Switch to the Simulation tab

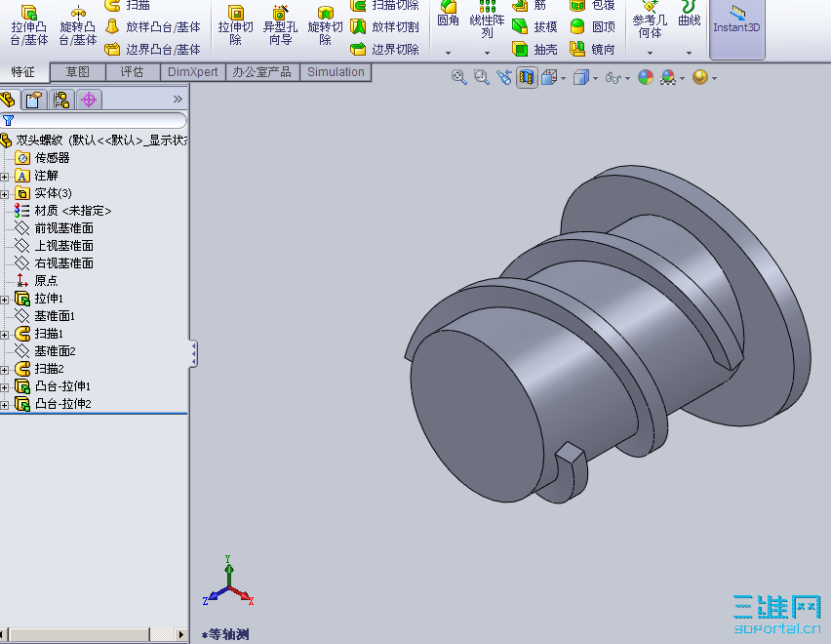336,72
